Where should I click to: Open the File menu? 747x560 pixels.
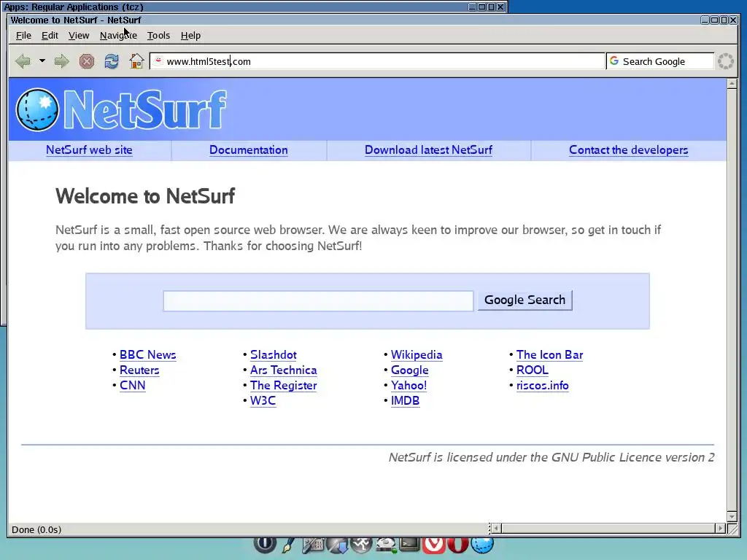click(23, 35)
